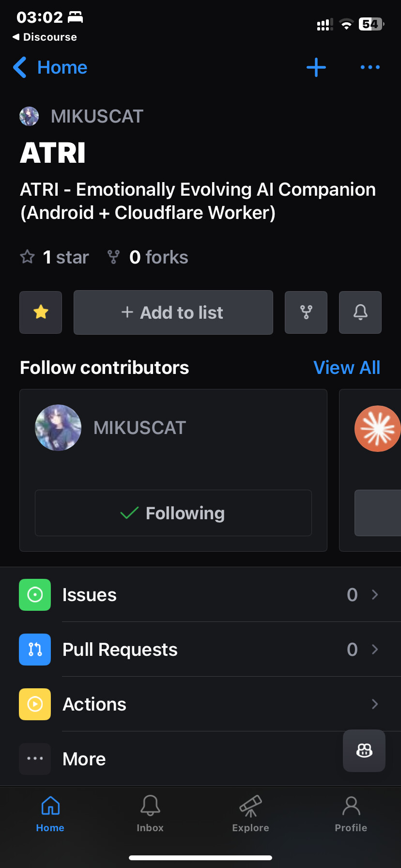Switch to the Inbox tab
401x868 pixels.
point(150,814)
